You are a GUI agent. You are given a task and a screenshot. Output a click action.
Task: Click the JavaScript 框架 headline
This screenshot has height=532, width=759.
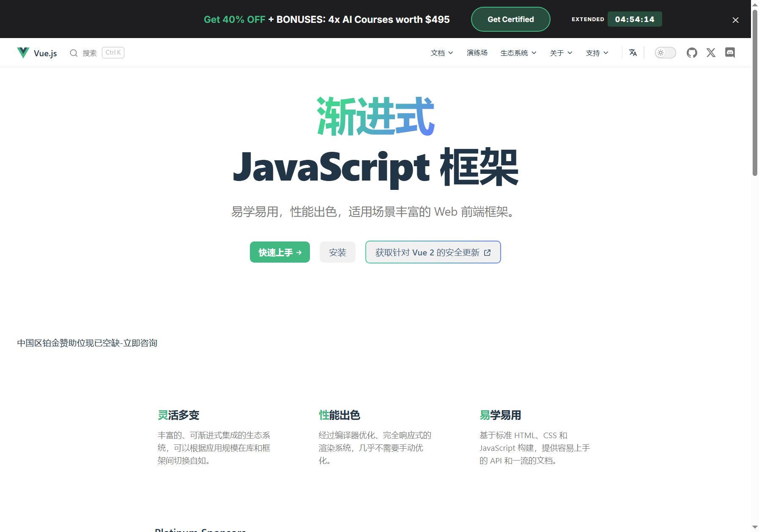tap(375, 168)
